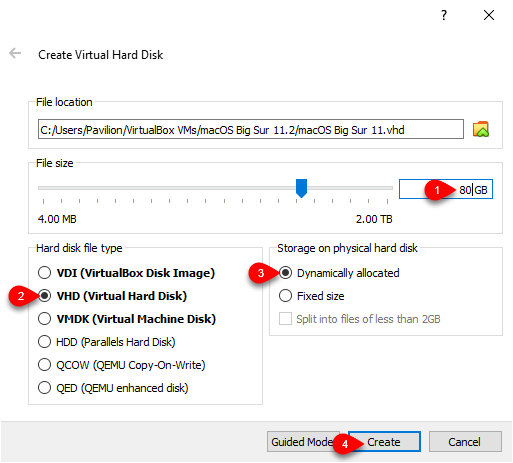Choose HDD (Parallels Hard Disk) type

coord(106,342)
